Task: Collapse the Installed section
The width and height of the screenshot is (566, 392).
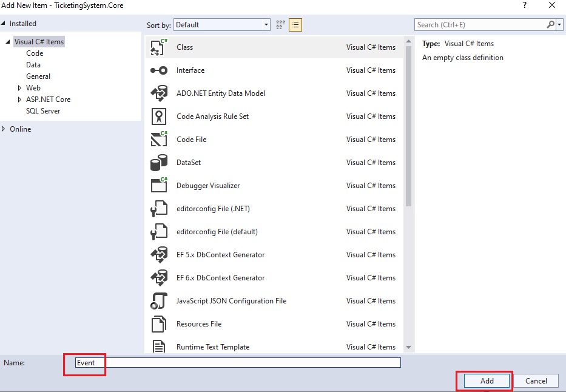Action: tap(4, 24)
